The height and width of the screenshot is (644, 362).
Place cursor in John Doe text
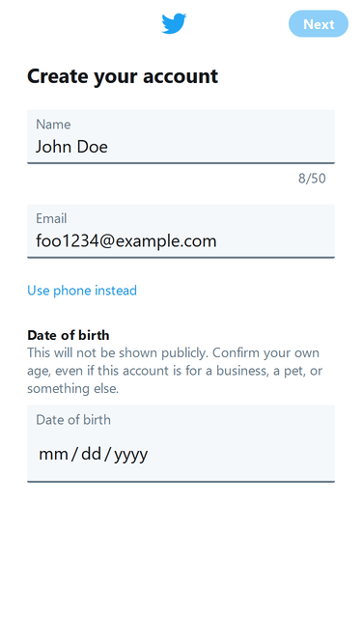point(71,147)
